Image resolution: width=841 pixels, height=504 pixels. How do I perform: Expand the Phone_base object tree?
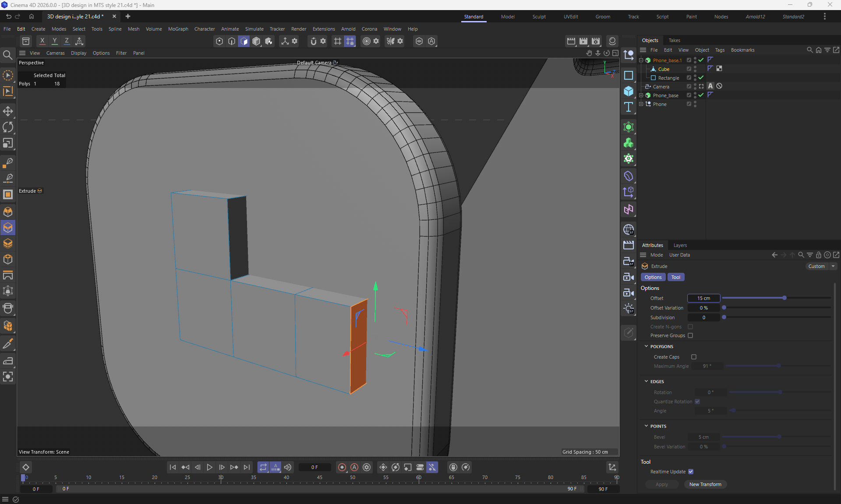641,95
